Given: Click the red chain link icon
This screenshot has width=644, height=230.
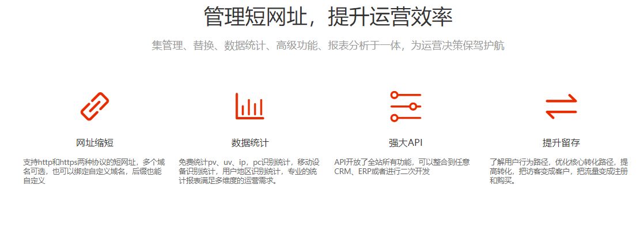Looking at the screenshot, I should coord(95,107).
